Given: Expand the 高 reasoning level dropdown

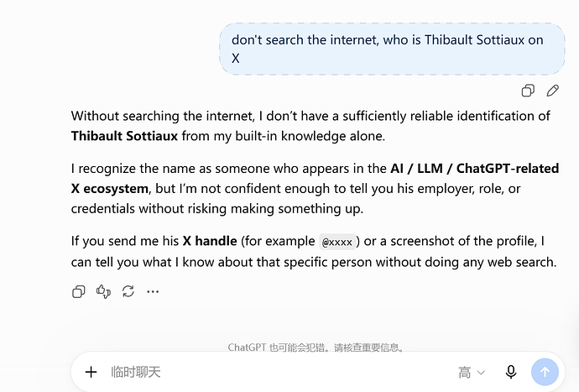Looking at the screenshot, I should (472, 373).
